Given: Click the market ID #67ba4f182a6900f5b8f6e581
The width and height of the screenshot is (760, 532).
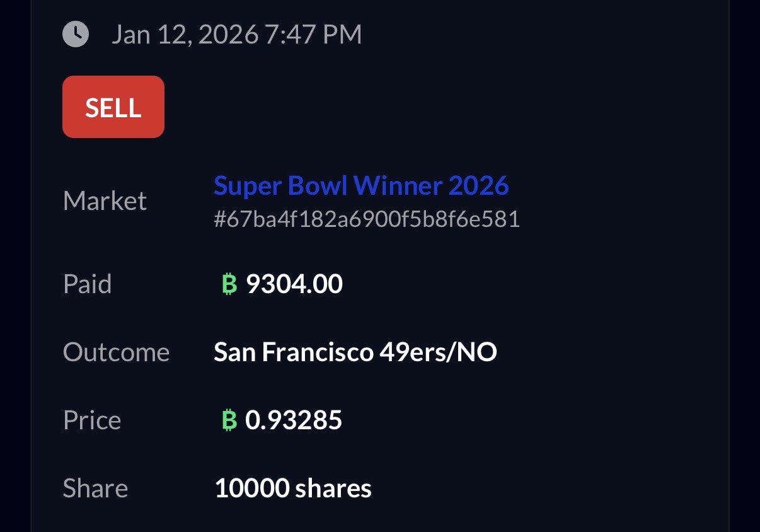Looking at the screenshot, I should 366,219.
